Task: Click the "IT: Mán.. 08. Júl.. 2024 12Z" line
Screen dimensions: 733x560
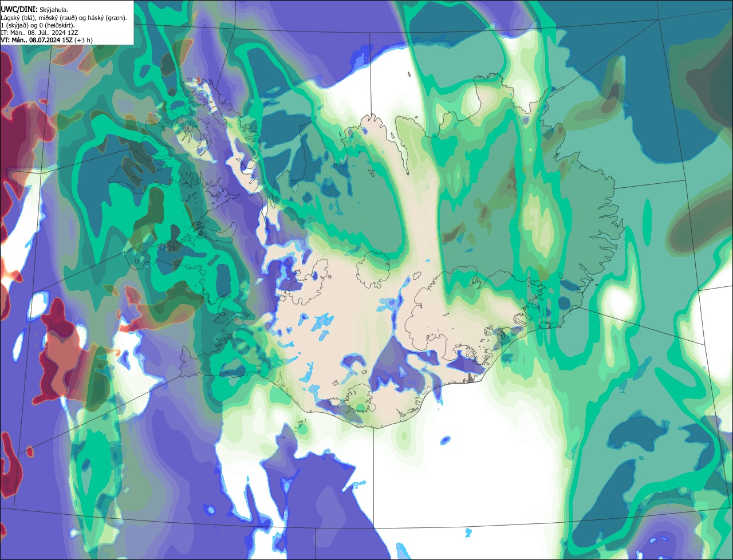Action: 40,33
